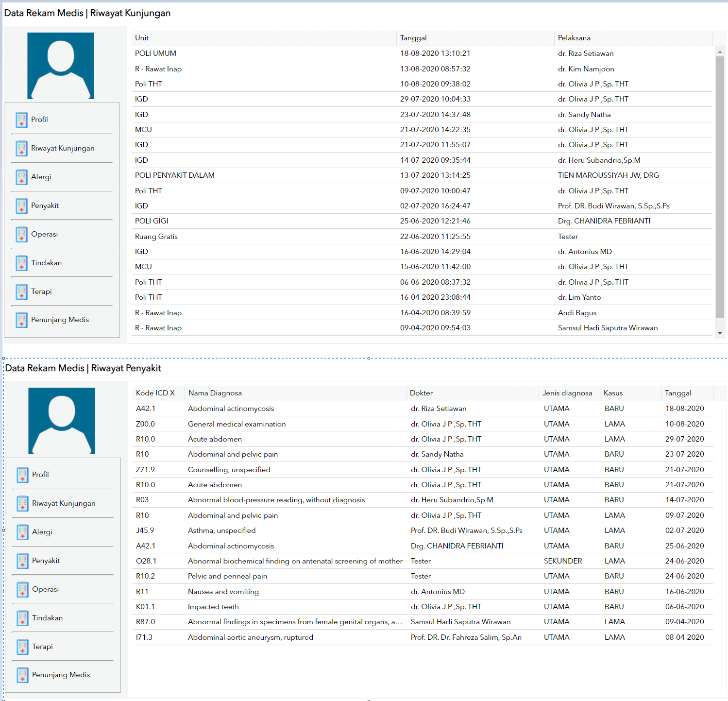Click the SEKUNDER diagnosis type cell

tap(563, 561)
